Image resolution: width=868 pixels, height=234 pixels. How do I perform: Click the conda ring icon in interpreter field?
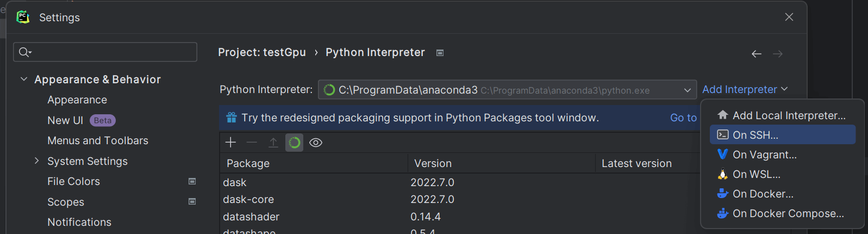click(x=329, y=90)
